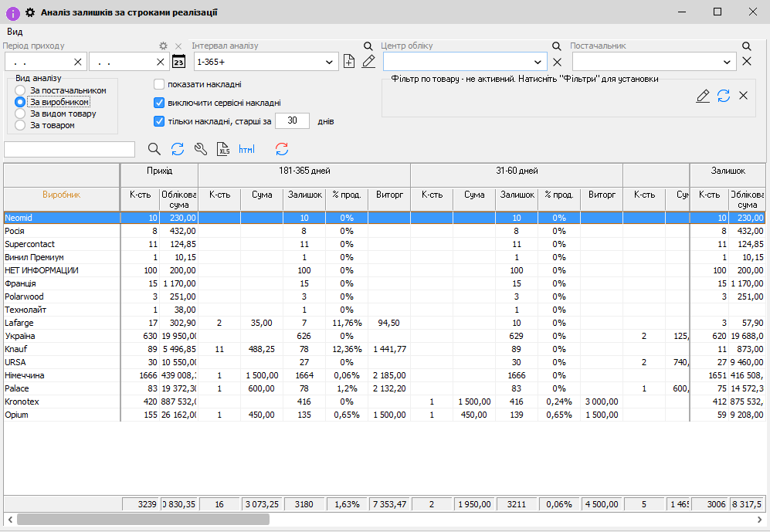Enable the 'показати накладні' checkbox

[x=159, y=85]
